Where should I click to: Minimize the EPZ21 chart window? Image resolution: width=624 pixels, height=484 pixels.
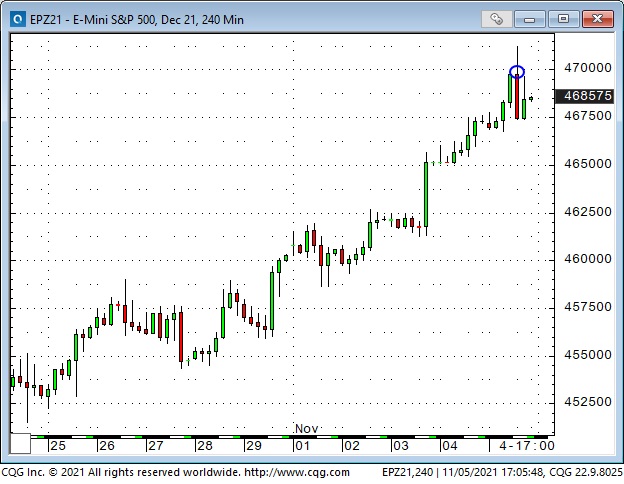pyautogui.click(x=529, y=19)
